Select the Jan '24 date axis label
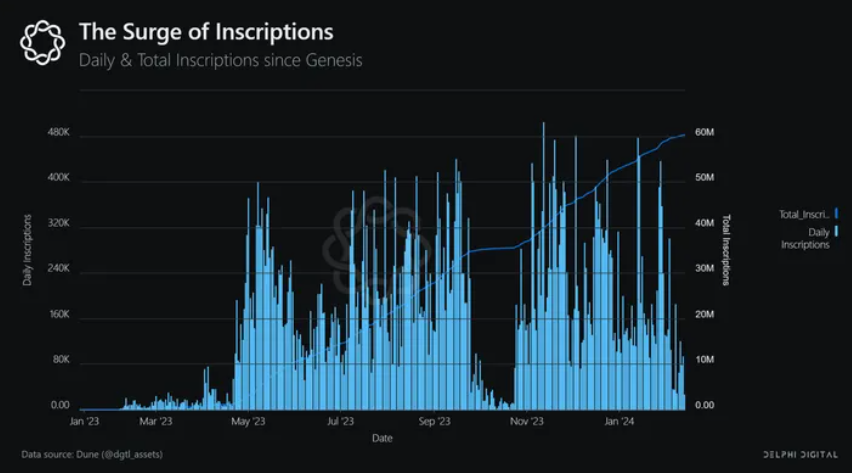The width and height of the screenshot is (852, 473). click(x=619, y=421)
